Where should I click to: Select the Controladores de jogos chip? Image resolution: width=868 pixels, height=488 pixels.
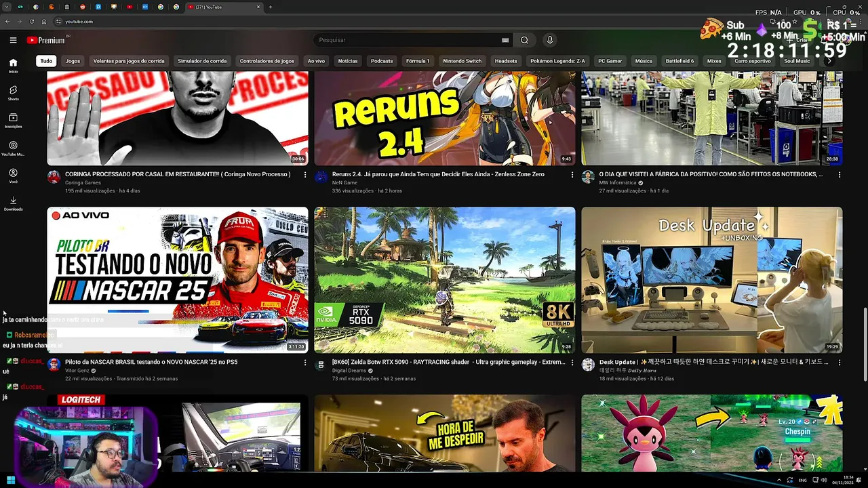click(x=267, y=61)
